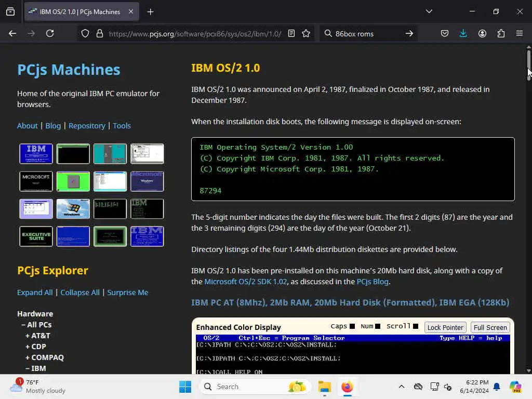
Task: Click the Lock Pointer button
Action: click(445, 327)
